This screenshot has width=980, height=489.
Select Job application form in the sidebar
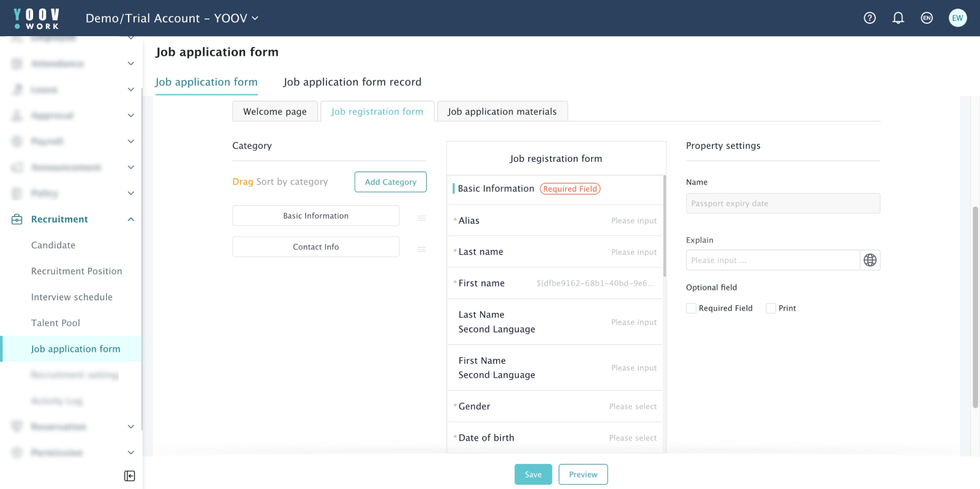[71, 349]
